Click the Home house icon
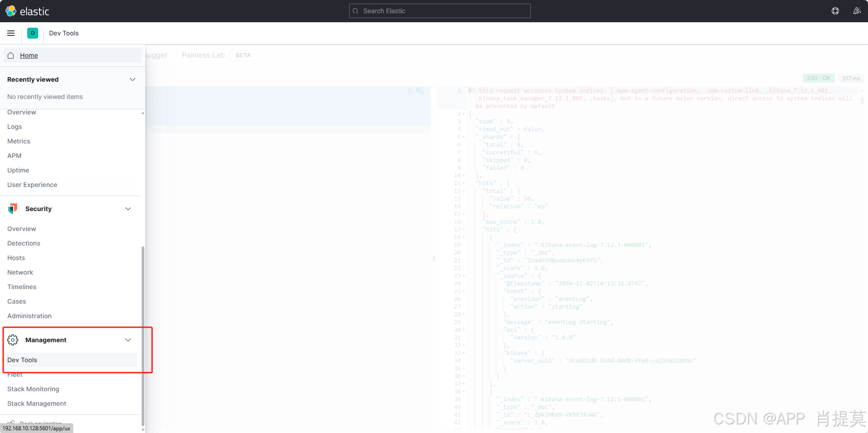The height and width of the screenshot is (433, 868). point(11,55)
